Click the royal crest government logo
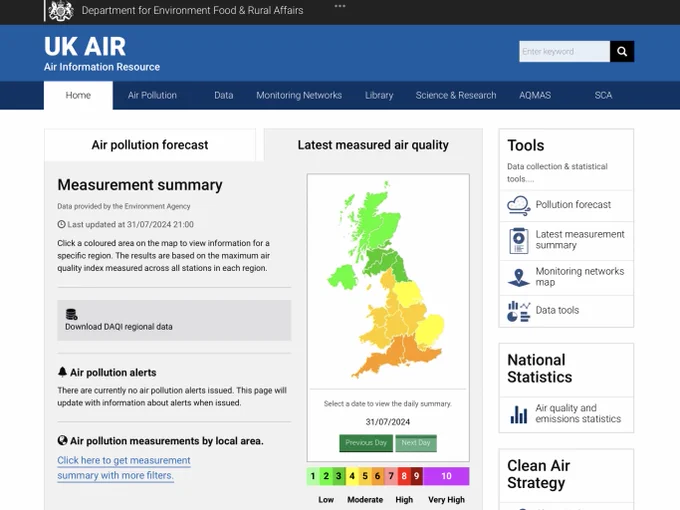680x510 pixels. pos(60,10)
